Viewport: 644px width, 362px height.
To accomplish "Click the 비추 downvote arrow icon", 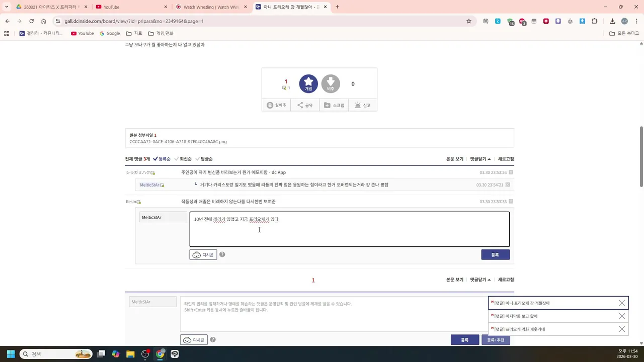I will 331,84.
